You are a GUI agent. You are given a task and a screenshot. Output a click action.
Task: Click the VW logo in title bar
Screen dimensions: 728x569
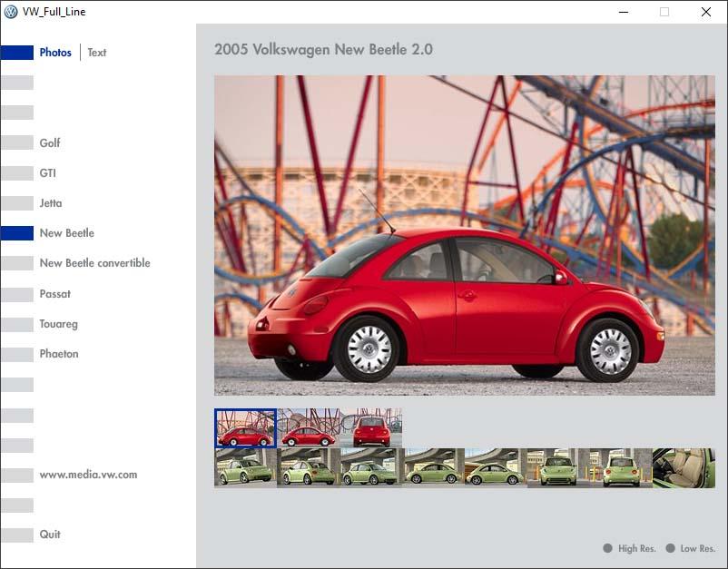tap(11, 12)
